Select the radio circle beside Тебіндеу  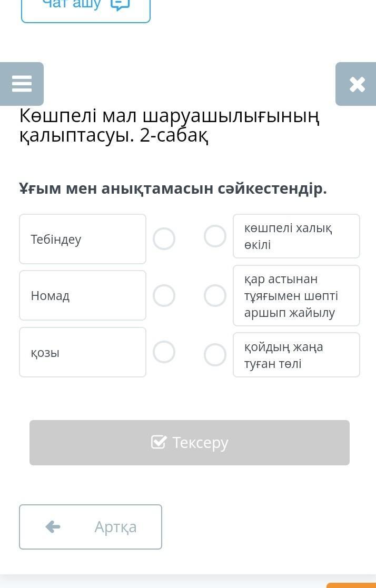click(x=164, y=239)
